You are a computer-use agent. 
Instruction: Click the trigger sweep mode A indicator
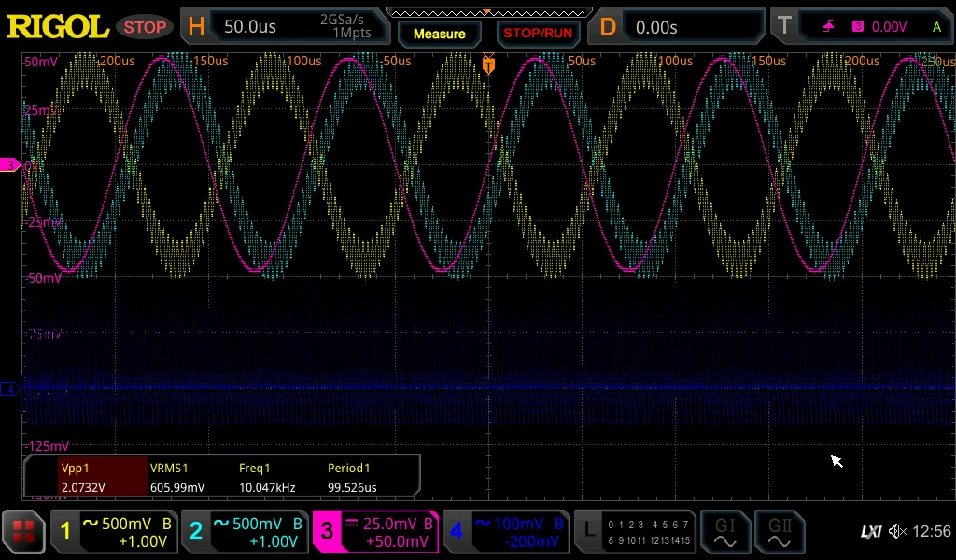936,27
